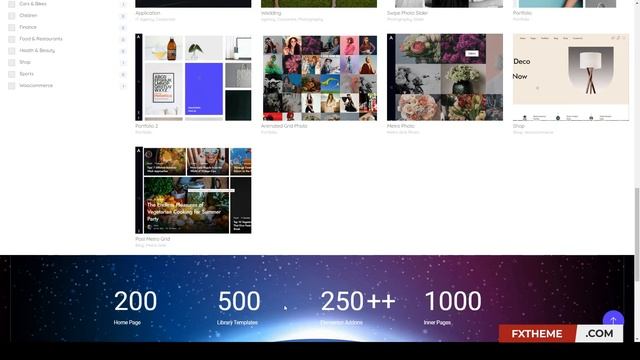The height and width of the screenshot is (360, 640).
Task: Check the Food & Restaurants checkbox
Action: (12, 39)
